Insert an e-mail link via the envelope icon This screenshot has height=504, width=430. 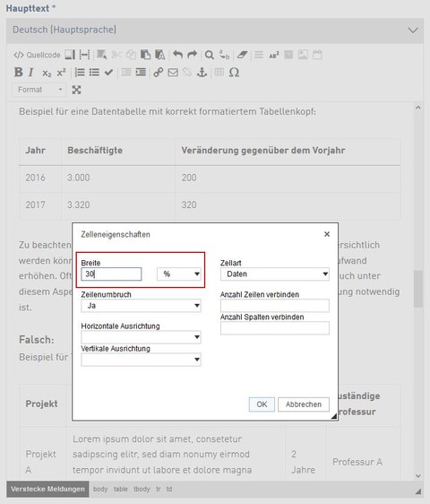click(173, 73)
